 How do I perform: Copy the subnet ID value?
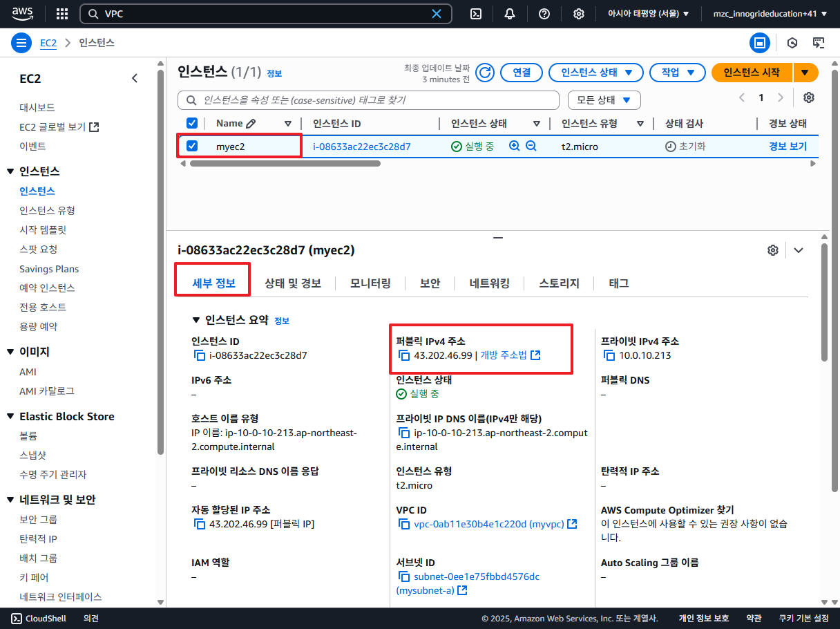(405, 576)
